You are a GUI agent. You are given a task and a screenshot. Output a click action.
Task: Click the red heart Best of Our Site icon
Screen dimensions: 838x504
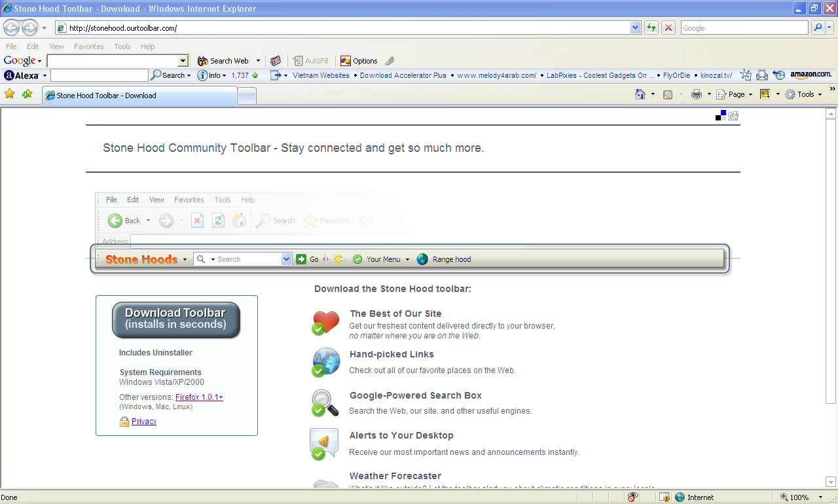325,323
